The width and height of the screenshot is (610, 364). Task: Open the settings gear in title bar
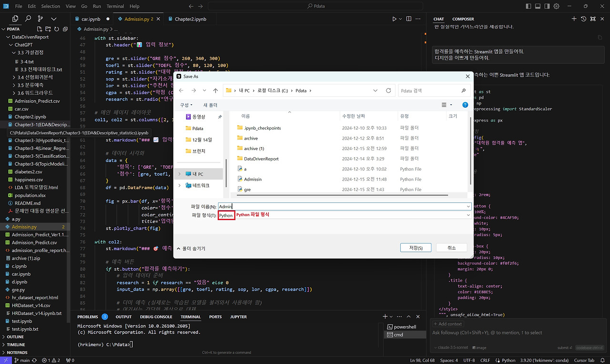pos(556,6)
